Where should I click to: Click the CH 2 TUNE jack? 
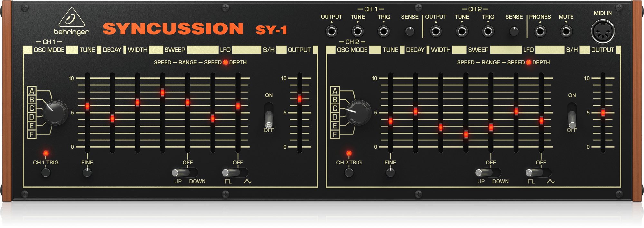(462, 32)
